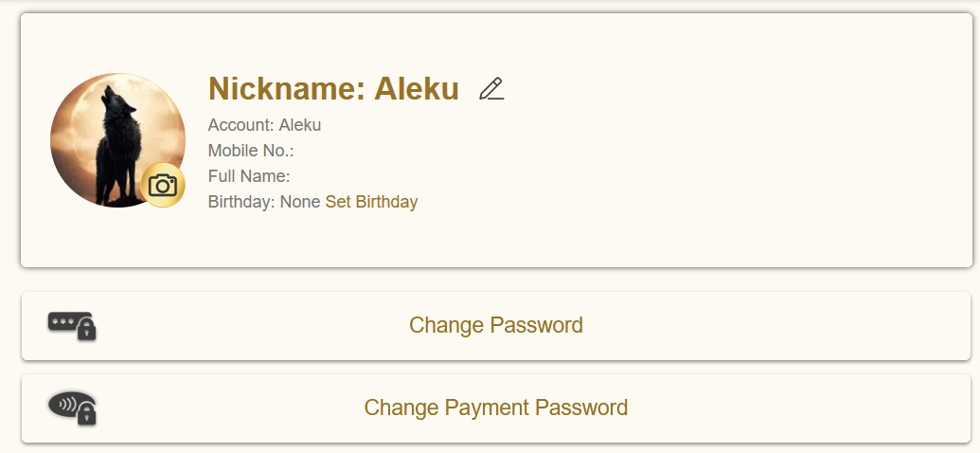The image size is (980, 453).
Task: Open the Change Payment Password option
Action: click(495, 408)
